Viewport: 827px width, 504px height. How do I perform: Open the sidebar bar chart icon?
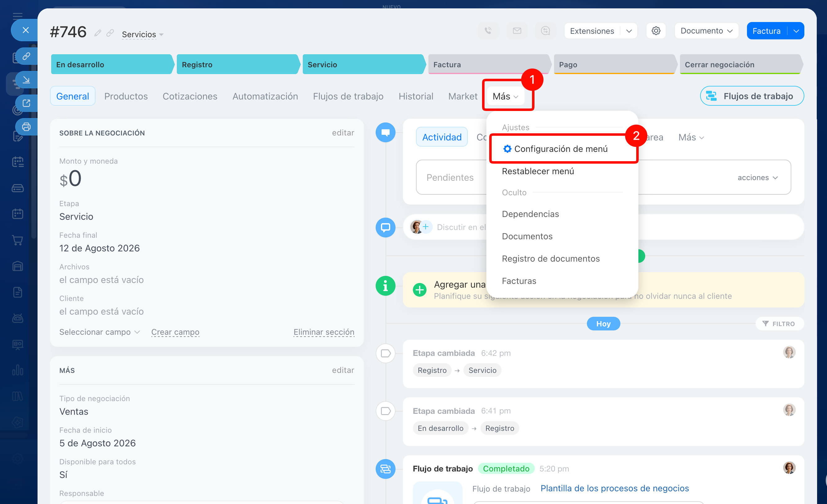pyautogui.click(x=17, y=370)
